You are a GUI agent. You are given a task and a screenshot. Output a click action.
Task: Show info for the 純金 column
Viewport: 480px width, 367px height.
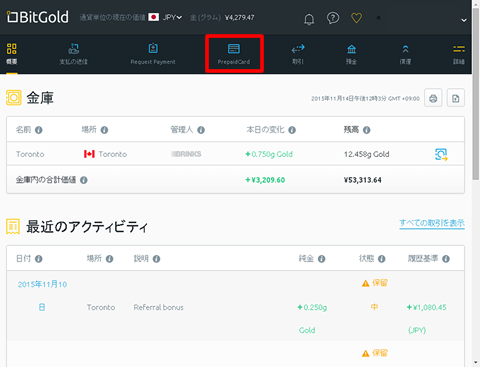322,259
